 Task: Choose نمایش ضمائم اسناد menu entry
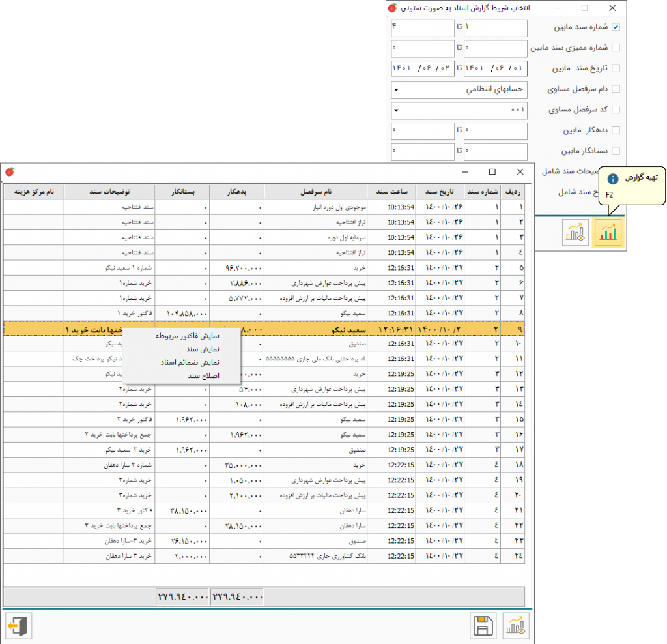point(190,362)
